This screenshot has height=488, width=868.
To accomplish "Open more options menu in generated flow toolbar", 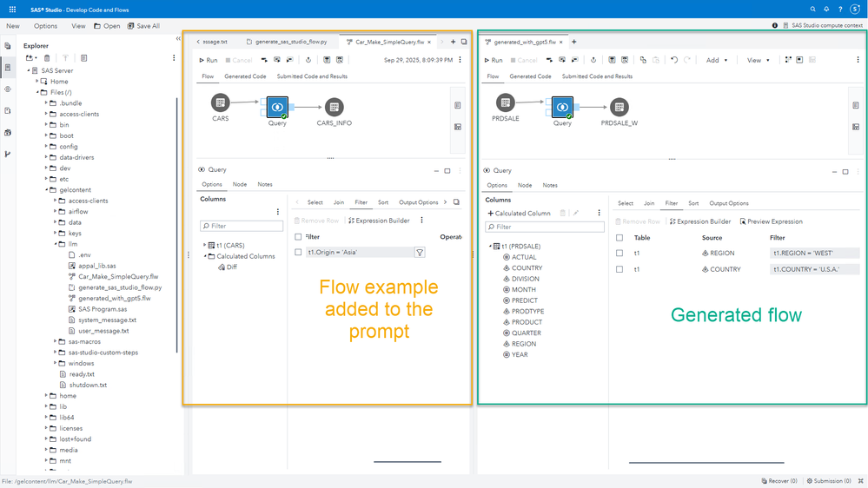I will [858, 60].
